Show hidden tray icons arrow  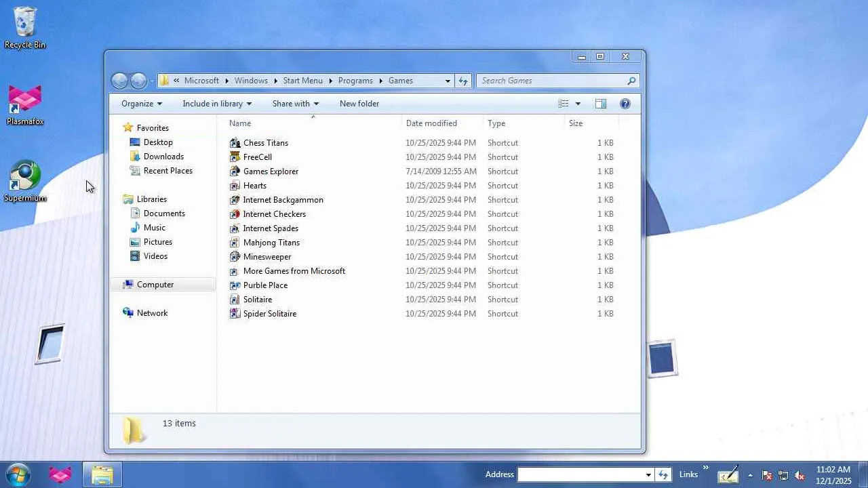[x=750, y=475]
